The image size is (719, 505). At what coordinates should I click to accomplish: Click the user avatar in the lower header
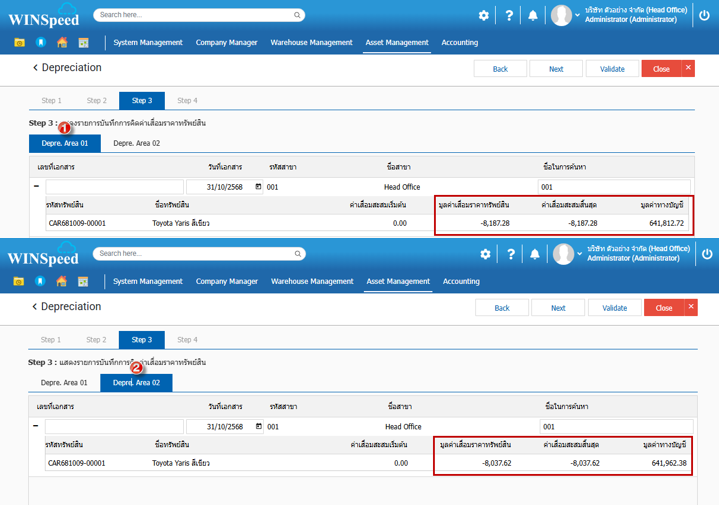[x=564, y=255]
